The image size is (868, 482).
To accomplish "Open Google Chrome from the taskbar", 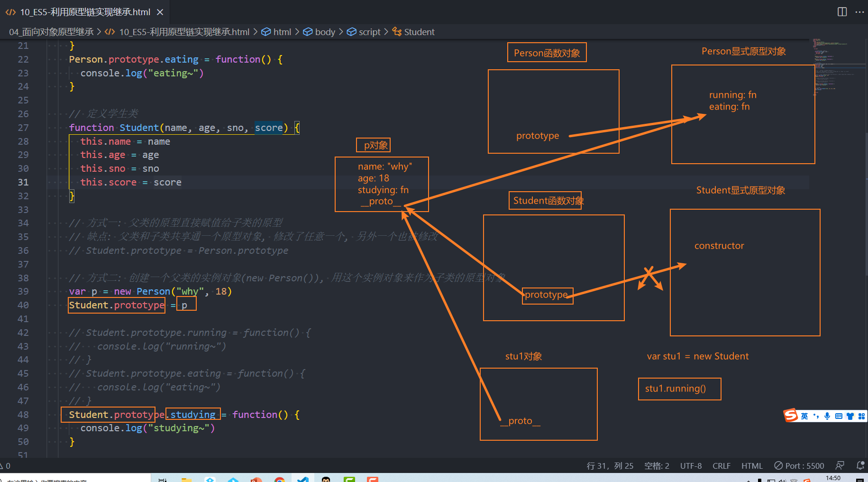I will coord(280,479).
